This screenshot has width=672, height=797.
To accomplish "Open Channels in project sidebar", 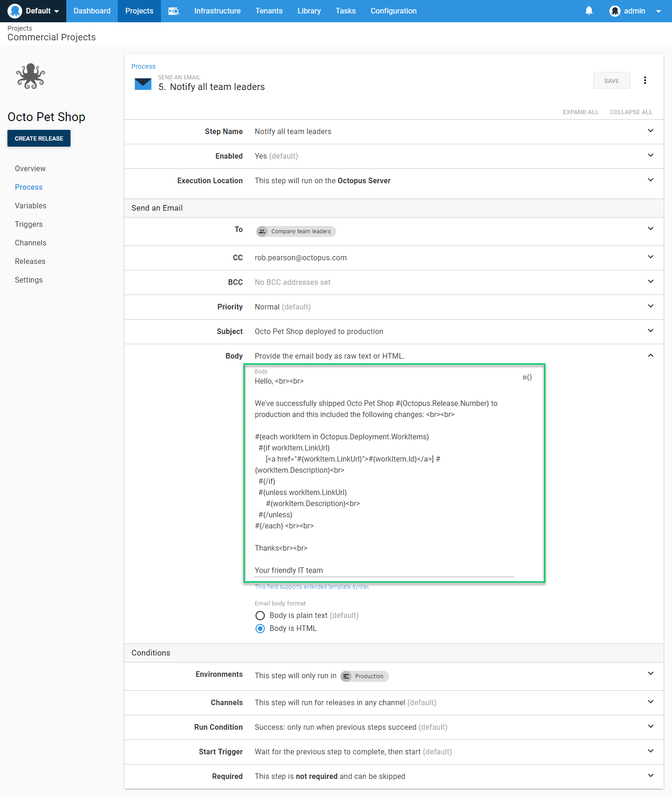I will 31,243.
